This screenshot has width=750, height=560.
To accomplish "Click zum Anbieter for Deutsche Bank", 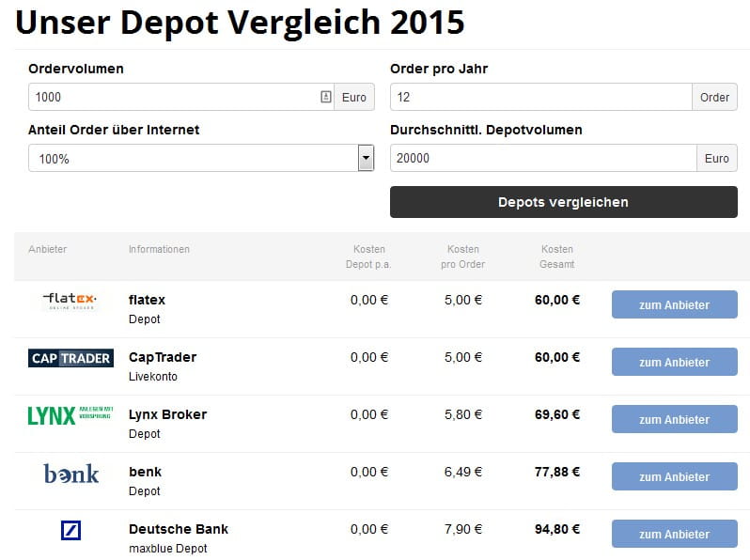I will tap(675, 535).
